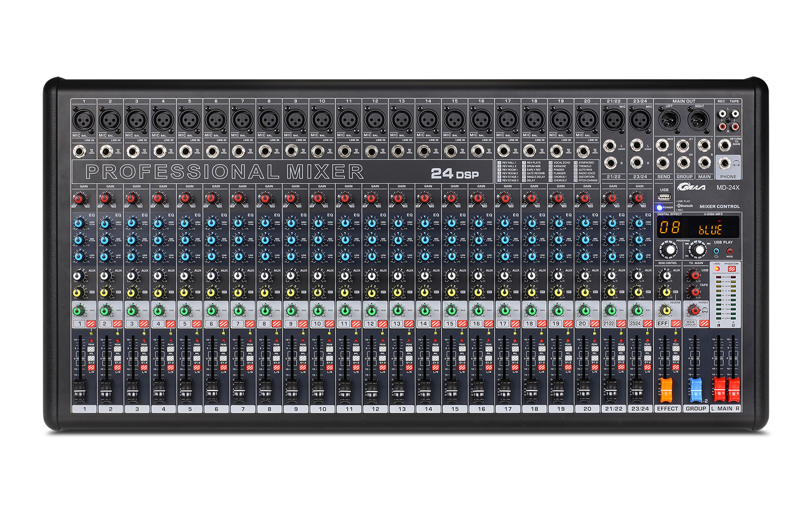Viewport: 812px width, 508px height.
Task: Click the 'MD-24X' model label
Action: coord(728,188)
